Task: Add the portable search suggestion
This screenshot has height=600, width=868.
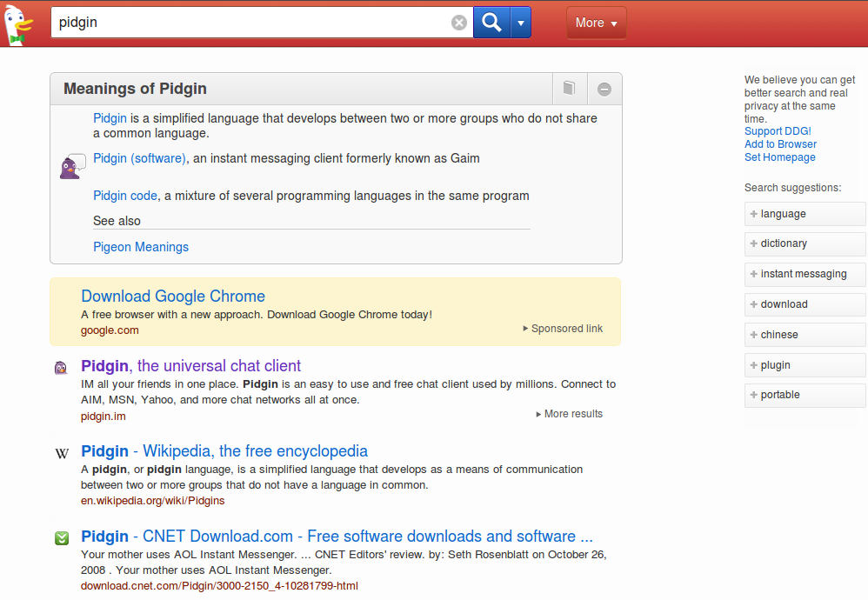Action: click(x=805, y=395)
